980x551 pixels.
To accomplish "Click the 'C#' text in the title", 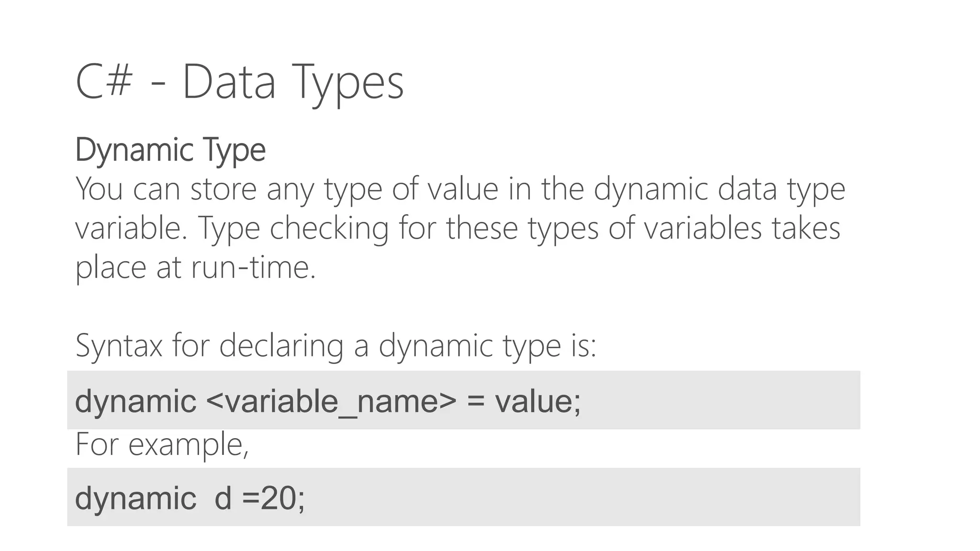I will coord(104,82).
